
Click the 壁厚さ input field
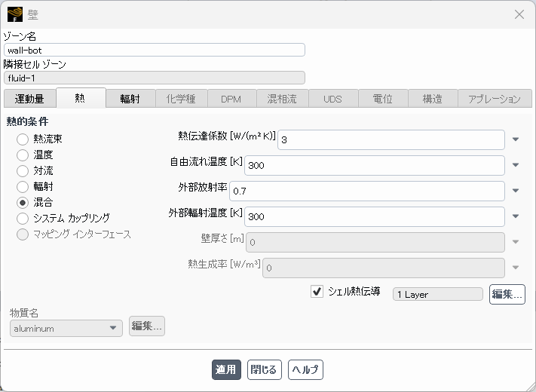tap(375, 242)
